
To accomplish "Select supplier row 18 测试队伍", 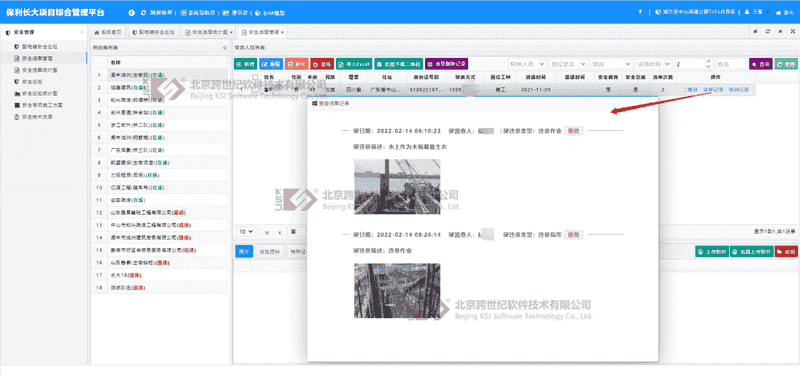I will coord(158,288).
